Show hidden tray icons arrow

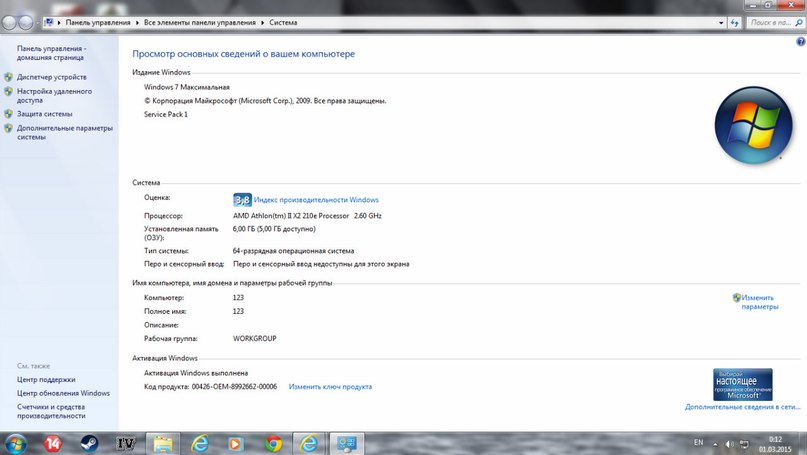pos(715,444)
